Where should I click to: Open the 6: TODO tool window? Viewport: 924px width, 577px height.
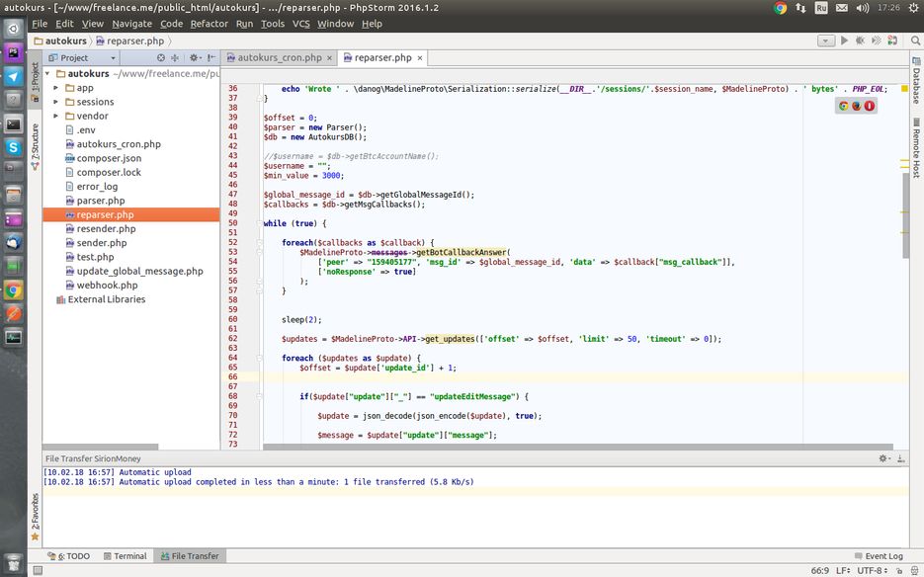point(69,556)
